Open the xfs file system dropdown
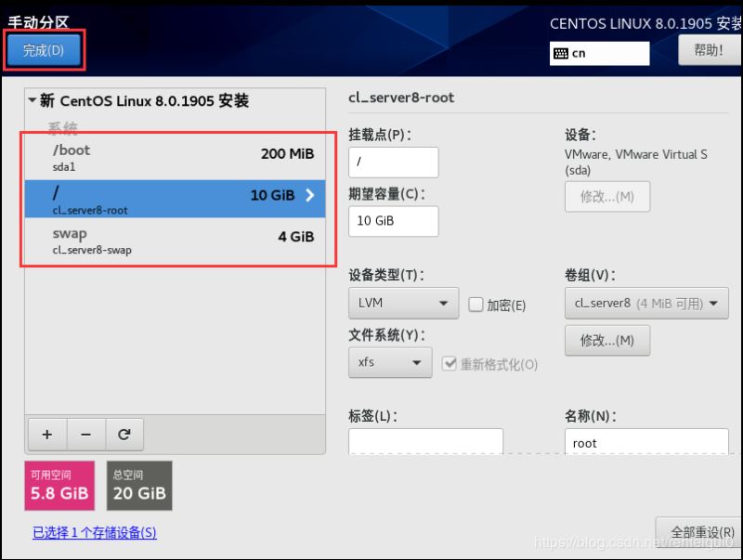Screen dimensions: 743x560 [x=389, y=362]
